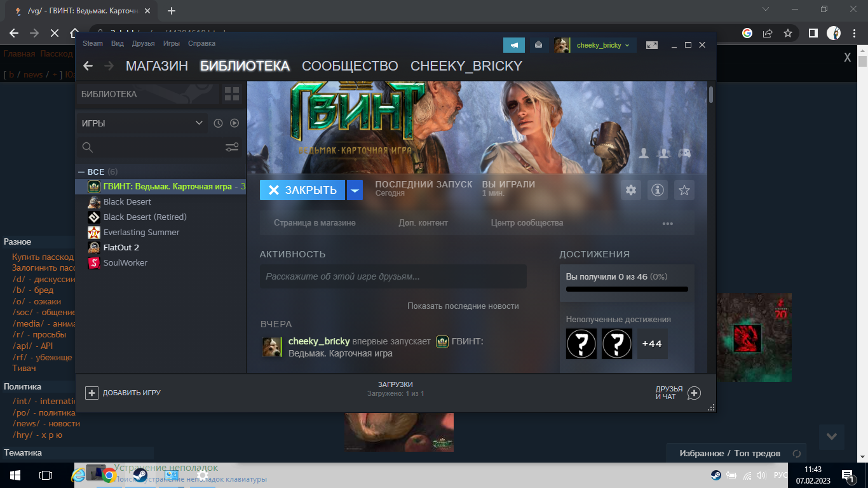
Task: Click second locked achievement question icon
Action: (617, 344)
